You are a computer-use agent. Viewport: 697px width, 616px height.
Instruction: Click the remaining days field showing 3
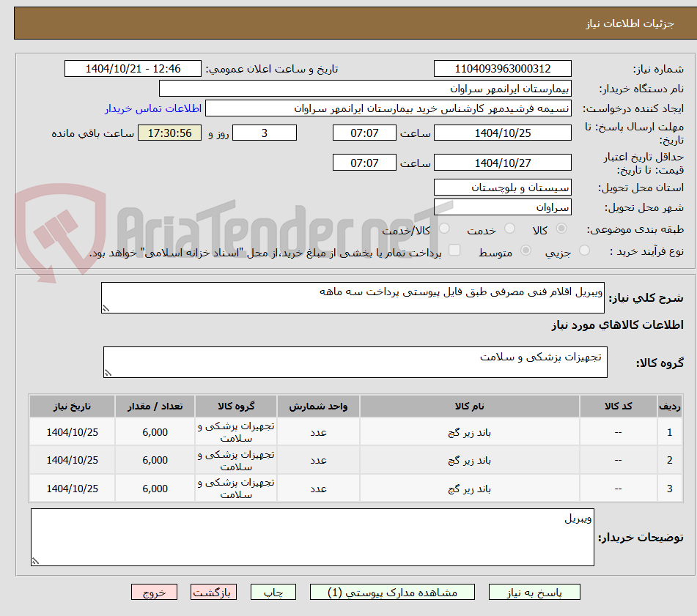265,133
